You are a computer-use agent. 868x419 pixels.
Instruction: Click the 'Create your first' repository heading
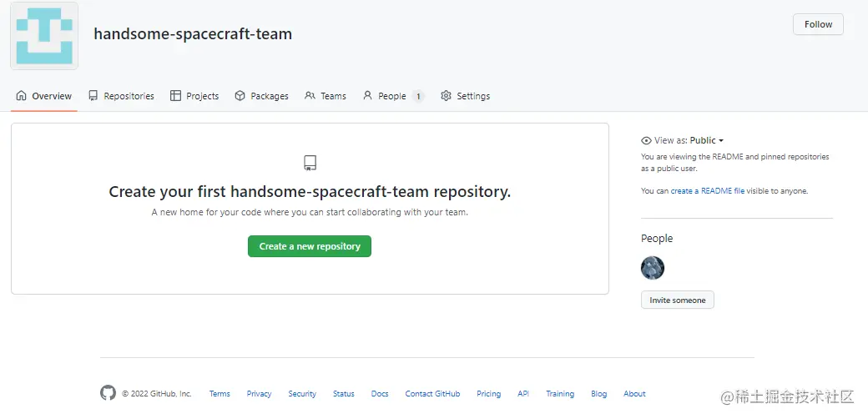click(310, 192)
